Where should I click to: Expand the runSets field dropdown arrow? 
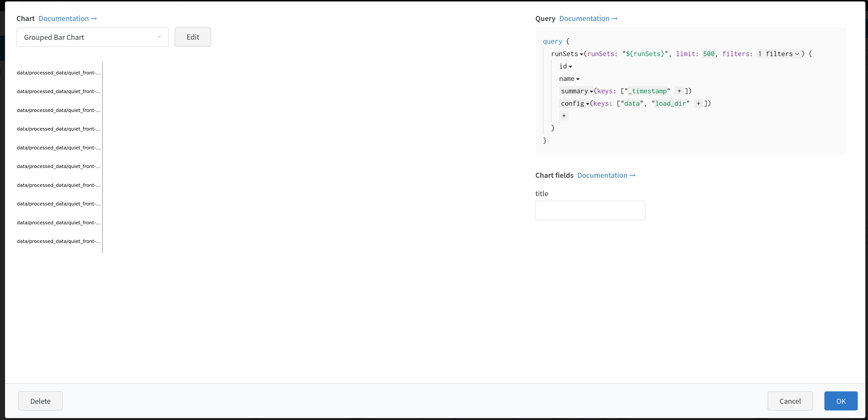581,54
